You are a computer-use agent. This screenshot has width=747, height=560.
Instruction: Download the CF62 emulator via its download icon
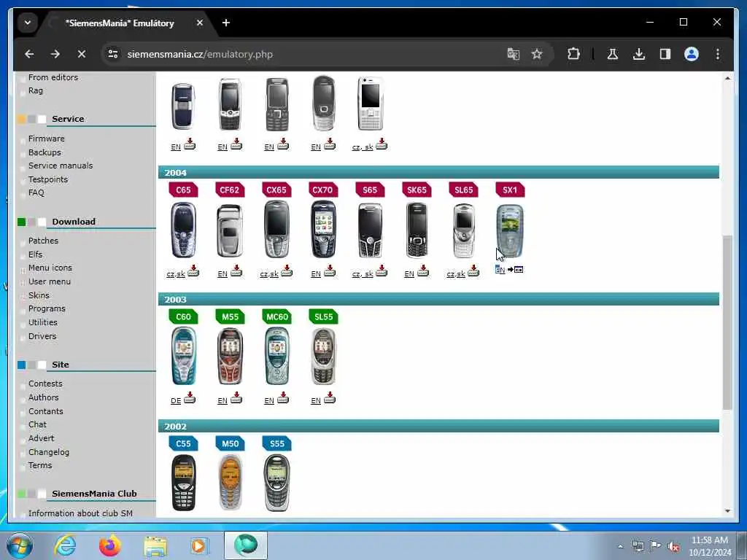[236, 271]
